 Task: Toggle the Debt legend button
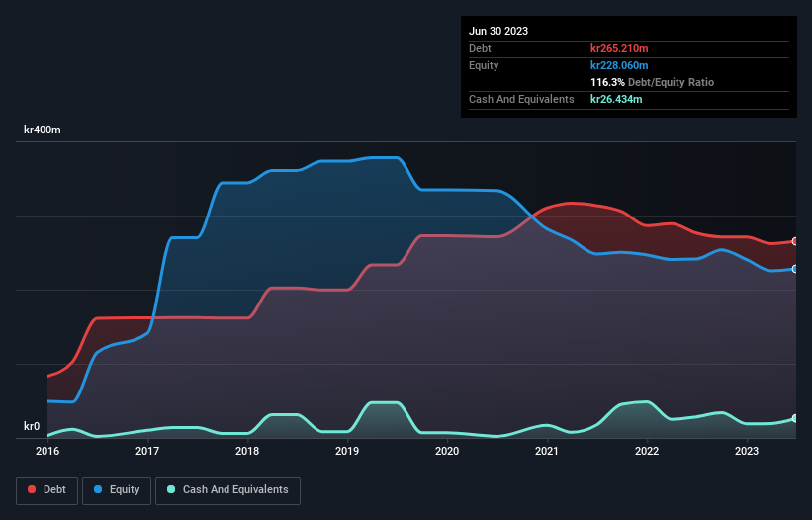coord(47,490)
